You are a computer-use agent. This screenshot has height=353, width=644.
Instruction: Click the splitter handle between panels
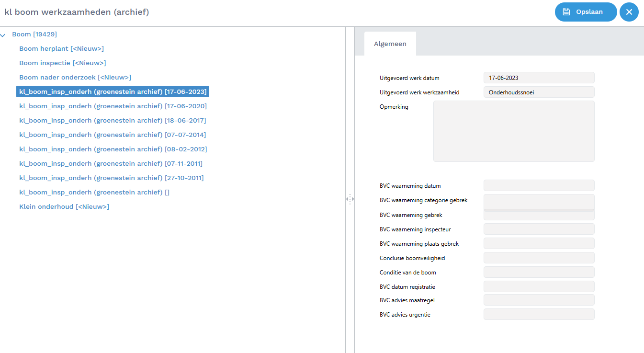tap(350, 199)
